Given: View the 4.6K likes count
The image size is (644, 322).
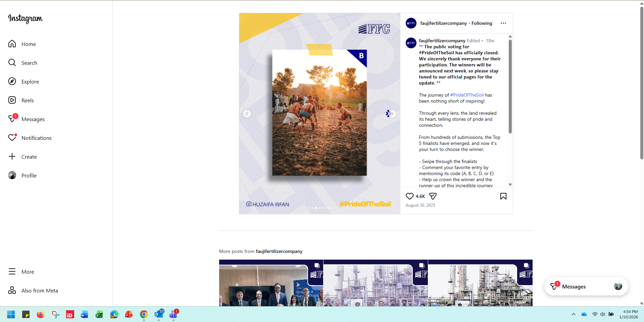Looking at the screenshot, I should point(420,196).
